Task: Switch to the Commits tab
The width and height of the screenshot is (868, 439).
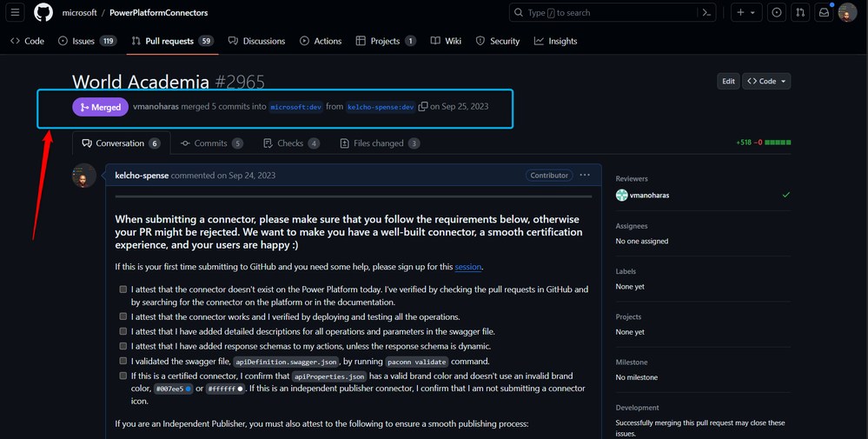Action: point(212,143)
